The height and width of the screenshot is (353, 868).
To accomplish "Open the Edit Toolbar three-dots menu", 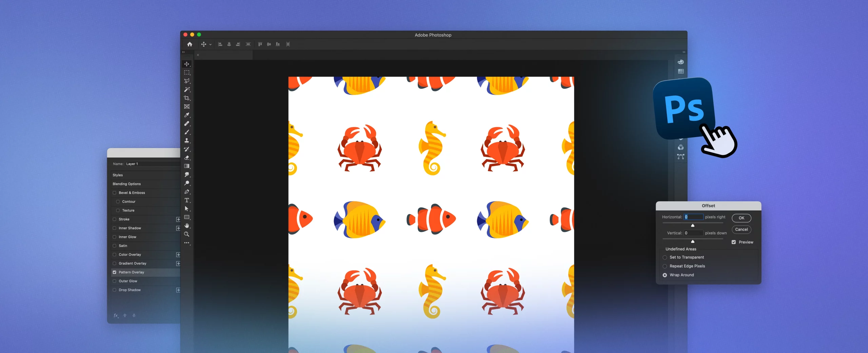I will point(186,243).
